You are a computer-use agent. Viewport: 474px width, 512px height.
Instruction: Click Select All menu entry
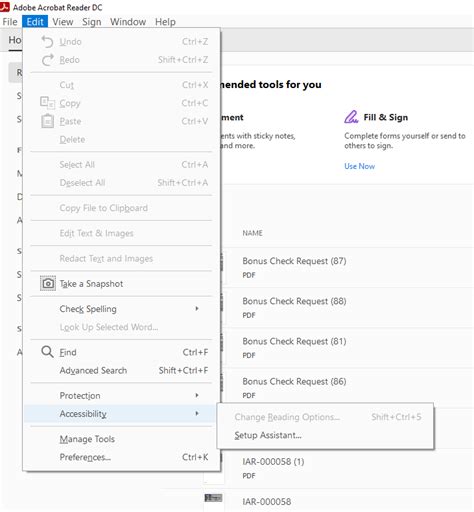click(121, 165)
